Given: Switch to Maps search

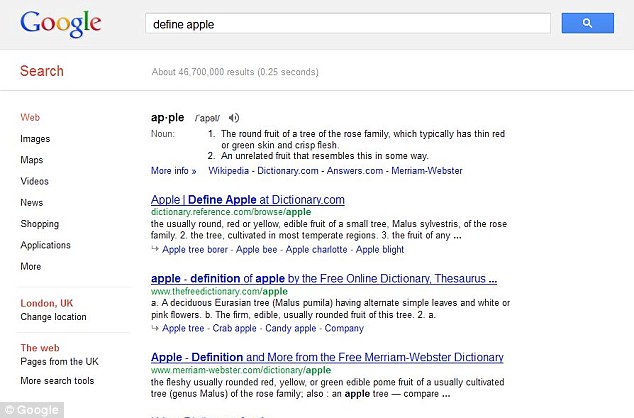Looking at the screenshot, I should [32, 160].
